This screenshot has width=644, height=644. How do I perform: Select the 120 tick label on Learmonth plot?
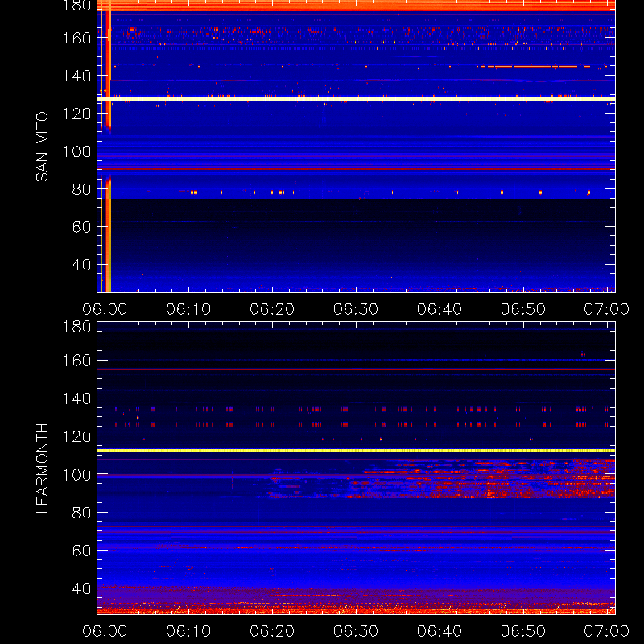click(76, 436)
